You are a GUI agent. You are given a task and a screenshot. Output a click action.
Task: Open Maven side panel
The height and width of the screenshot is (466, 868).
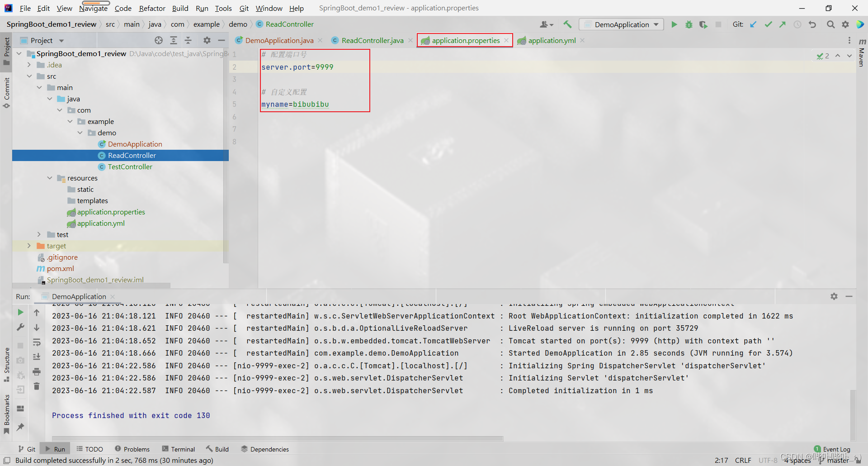point(862,53)
